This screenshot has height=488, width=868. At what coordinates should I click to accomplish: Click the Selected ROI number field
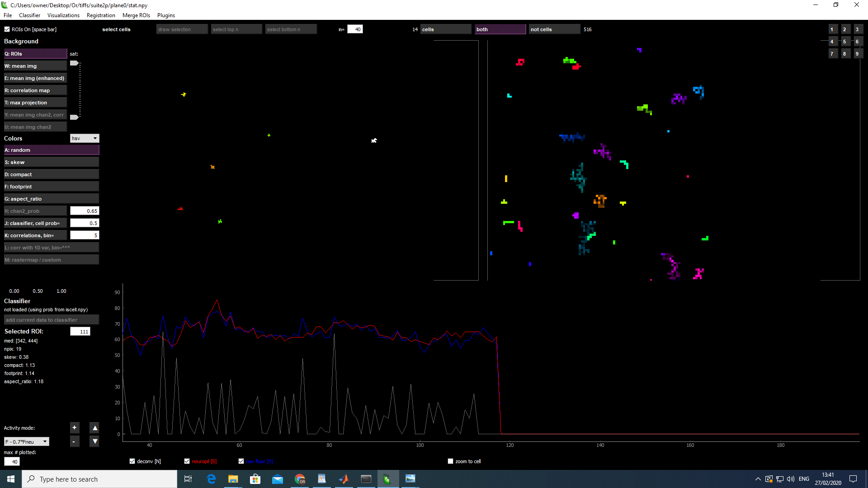80,332
